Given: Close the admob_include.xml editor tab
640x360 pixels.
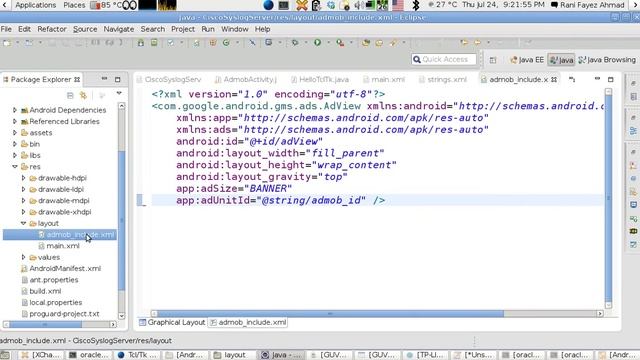Looking at the screenshot, I should (x=554, y=80).
